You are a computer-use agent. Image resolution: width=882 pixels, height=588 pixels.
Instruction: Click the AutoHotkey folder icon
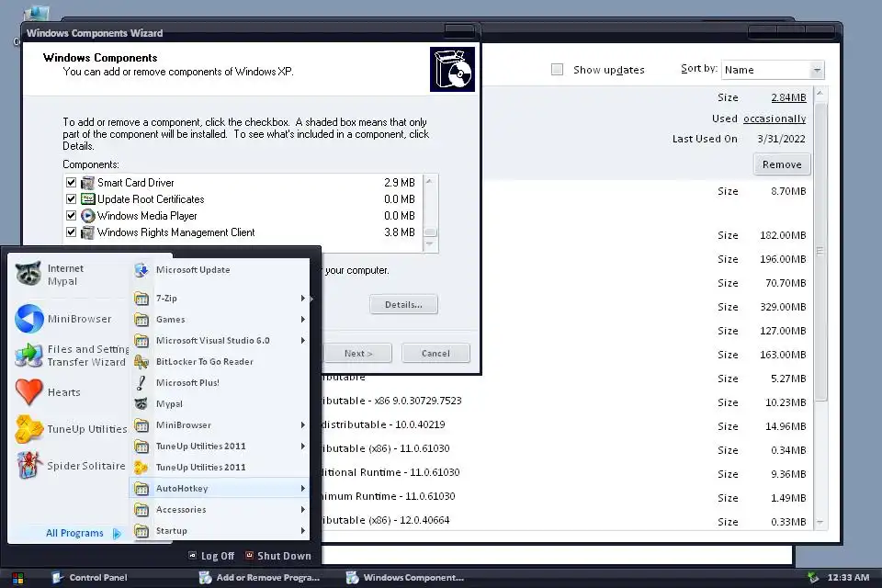coord(141,489)
